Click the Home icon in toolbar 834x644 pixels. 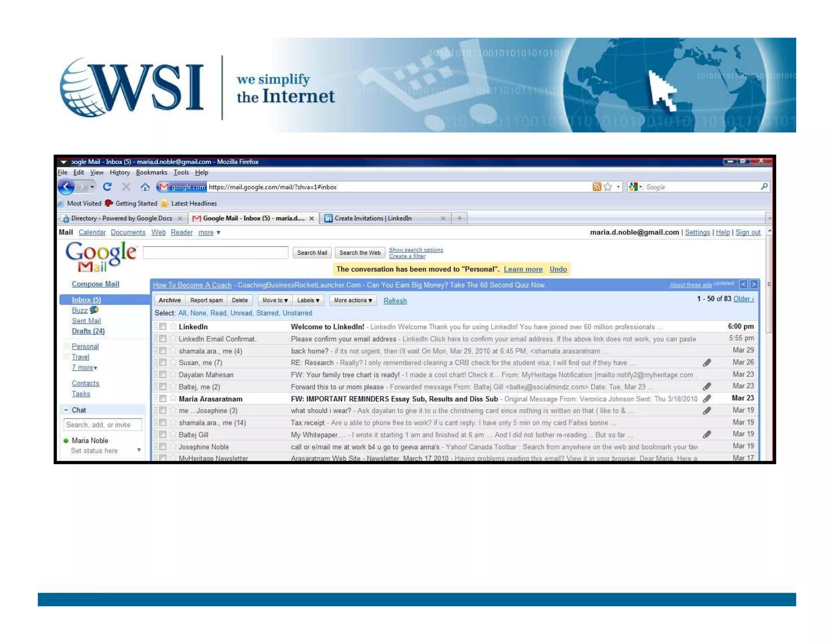pos(145,187)
